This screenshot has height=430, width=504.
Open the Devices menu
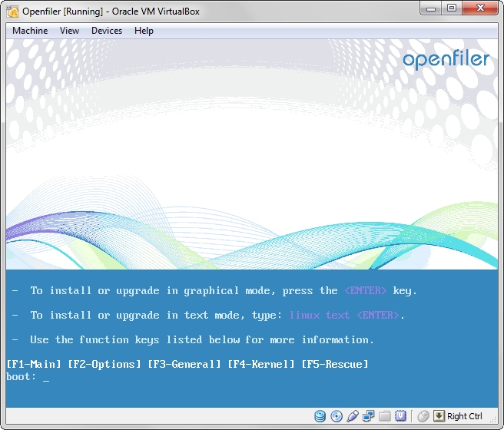(x=107, y=31)
